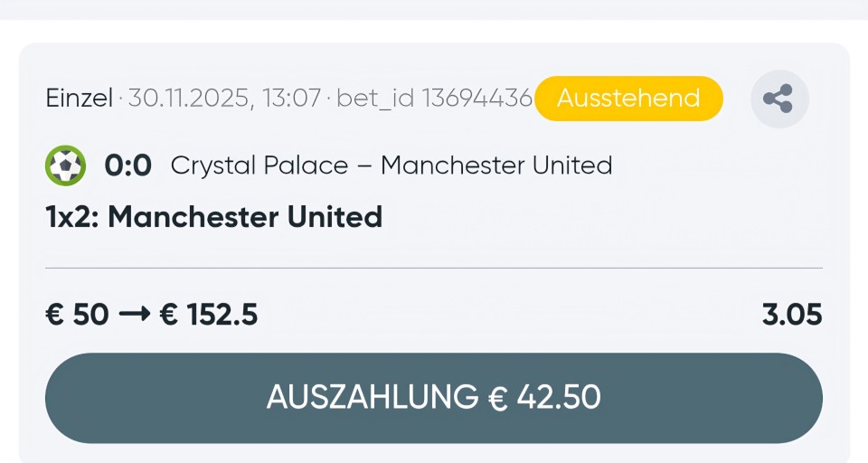Click the 13:07 time stamp
The width and height of the screenshot is (868, 463).
click(x=291, y=99)
